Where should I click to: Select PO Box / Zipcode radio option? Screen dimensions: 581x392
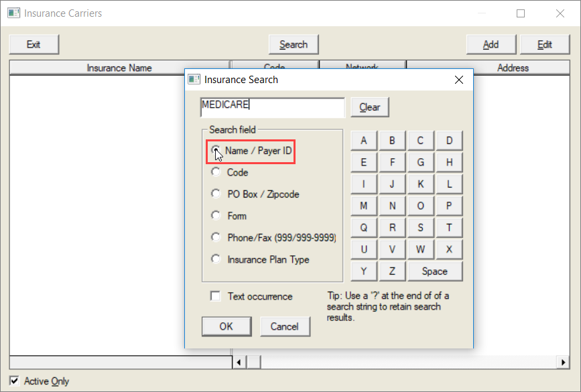(216, 194)
